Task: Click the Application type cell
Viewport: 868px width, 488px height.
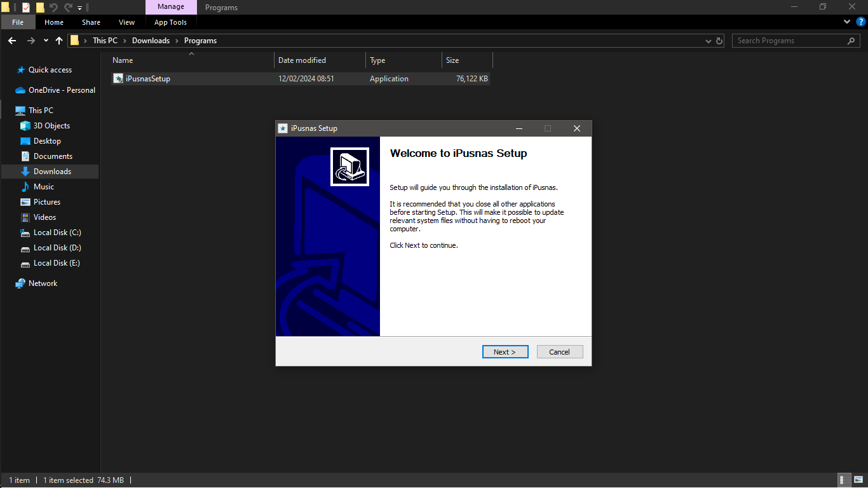Action: pyautogui.click(x=389, y=79)
